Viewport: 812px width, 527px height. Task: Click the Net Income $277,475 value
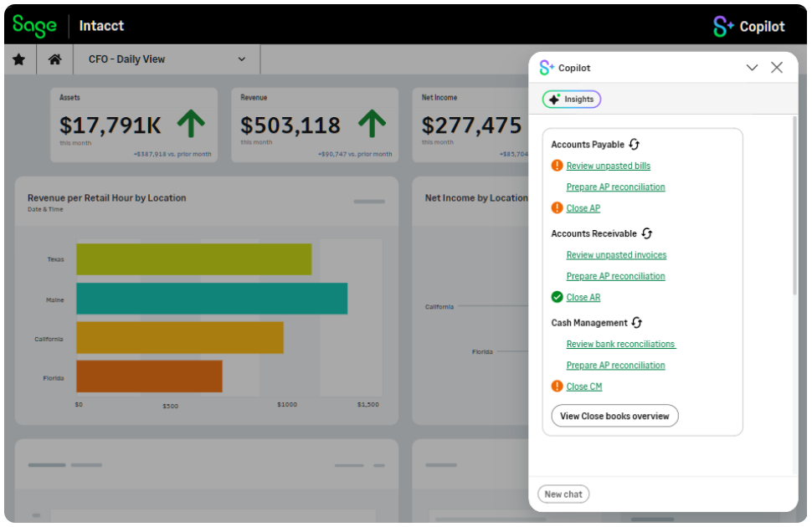pos(471,125)
